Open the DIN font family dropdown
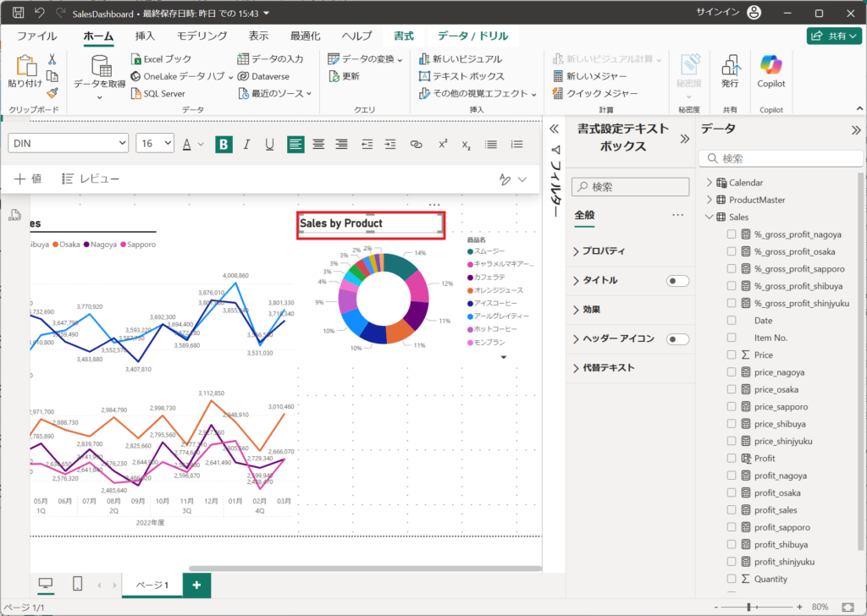 pyautogui.click(x=68, y=143)
